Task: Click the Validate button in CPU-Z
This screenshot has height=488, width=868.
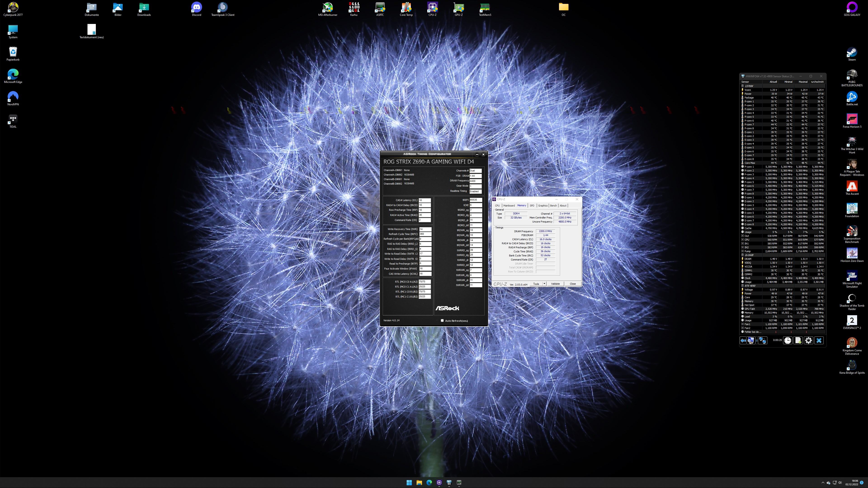Action: pyautogui.click(x=555, y=284)
